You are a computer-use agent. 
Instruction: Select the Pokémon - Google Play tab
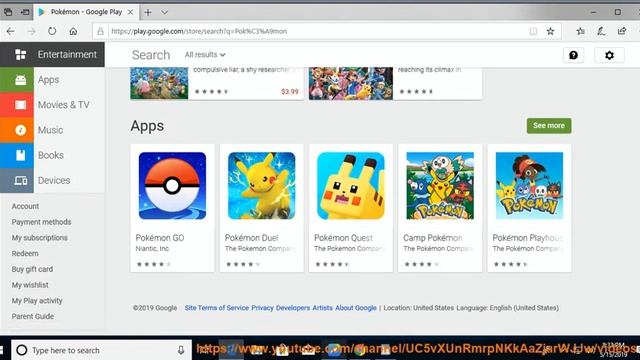click(x=86, y=12)
